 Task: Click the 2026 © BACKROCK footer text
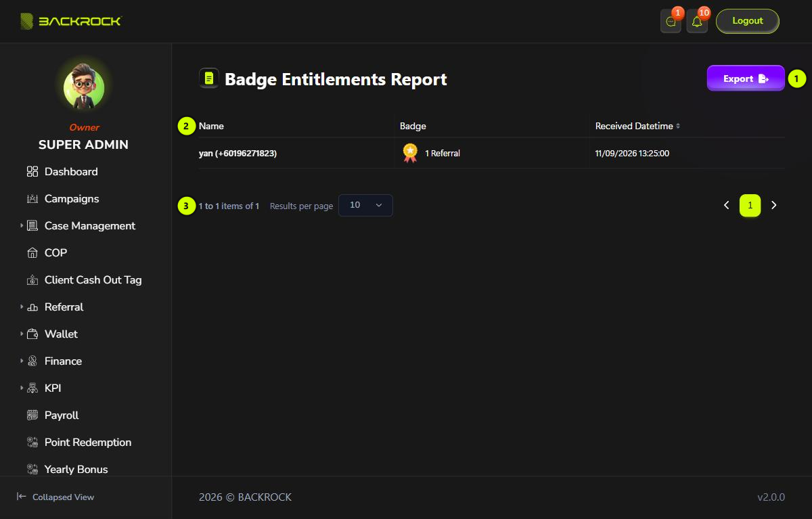point(245,497)
